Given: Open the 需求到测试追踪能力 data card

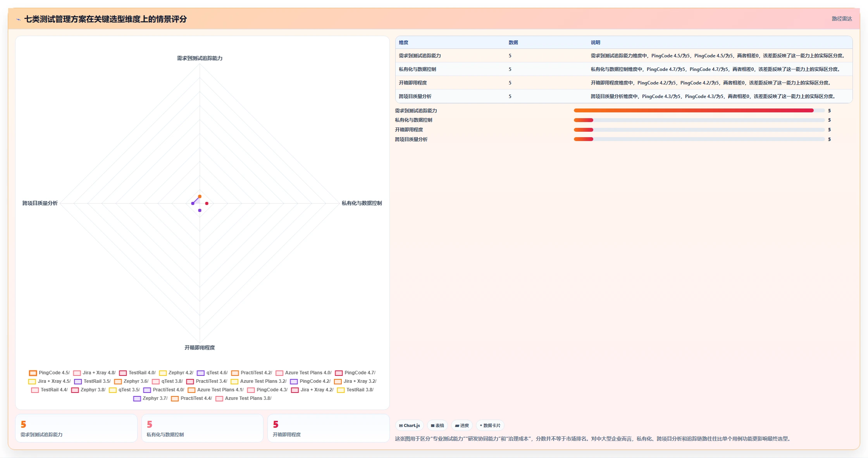Looking at the screenshot, I should tap(76, 428).
